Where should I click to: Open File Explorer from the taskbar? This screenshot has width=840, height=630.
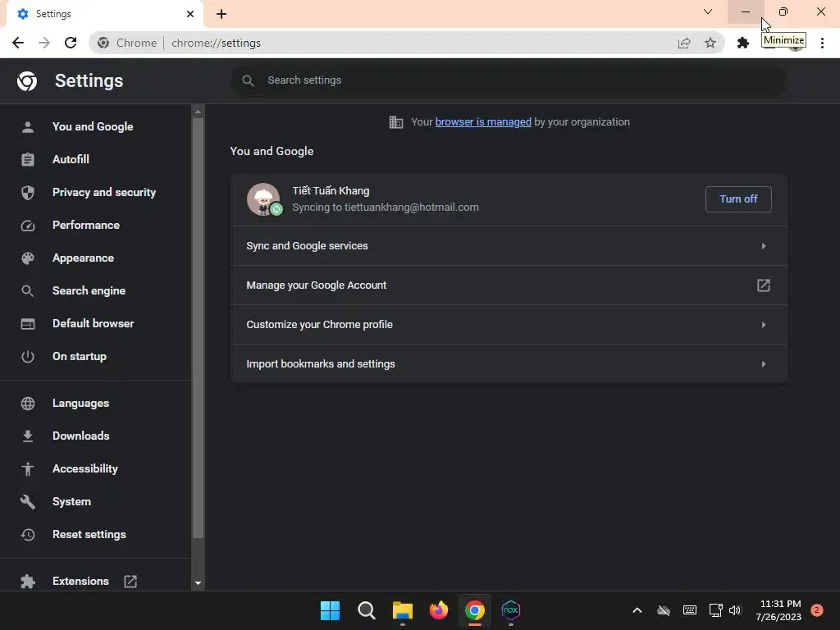coord(402,610)
